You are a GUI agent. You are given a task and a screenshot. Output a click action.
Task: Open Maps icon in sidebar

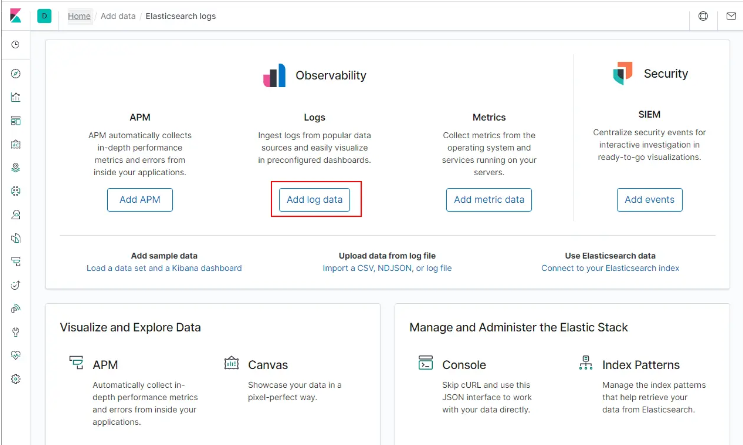[x=16, y=168]
